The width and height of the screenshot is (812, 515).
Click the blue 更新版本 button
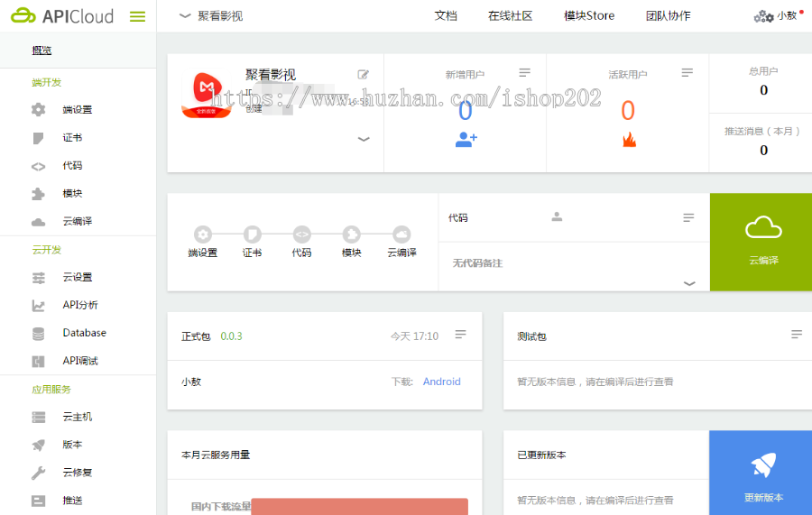[761, 473]
